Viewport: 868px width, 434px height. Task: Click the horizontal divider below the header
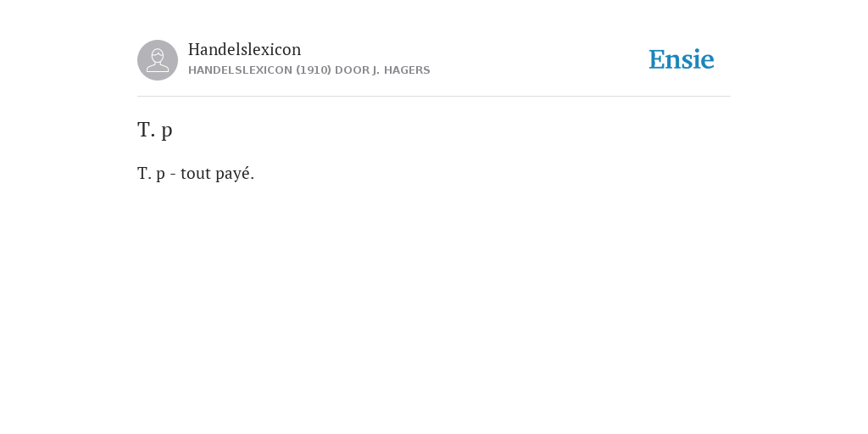point(434,97)
